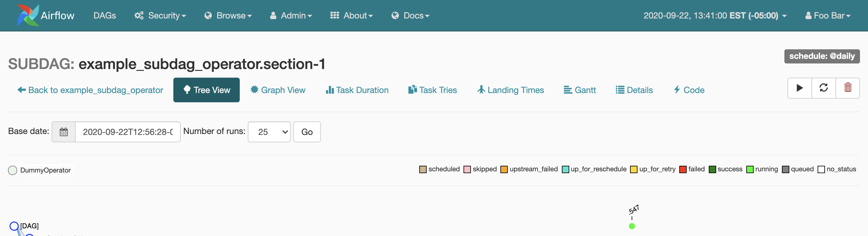Go back to example_subdag_operator
The image size is (868, 236).
click(x=90, y=90)
